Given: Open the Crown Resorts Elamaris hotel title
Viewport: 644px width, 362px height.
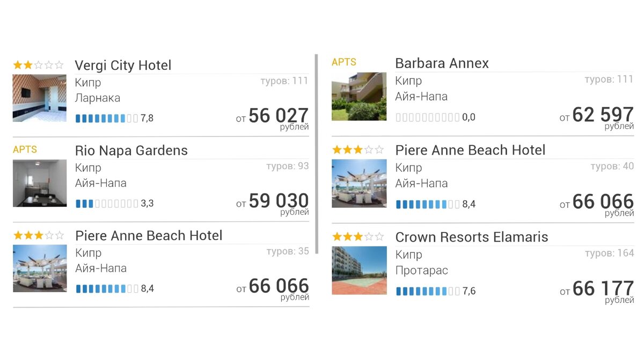Looking at the screenshot, I should pyautogui.click(x=471, y=237).
